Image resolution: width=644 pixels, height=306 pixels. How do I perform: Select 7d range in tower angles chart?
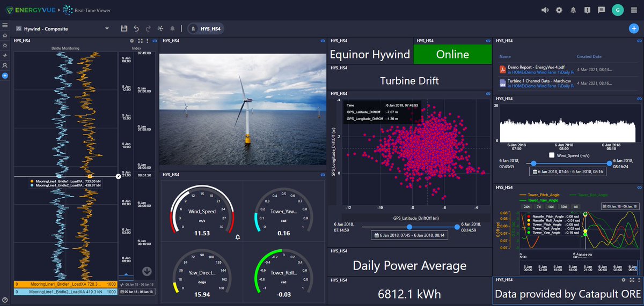pyautogui.click(x=538, y=206)
